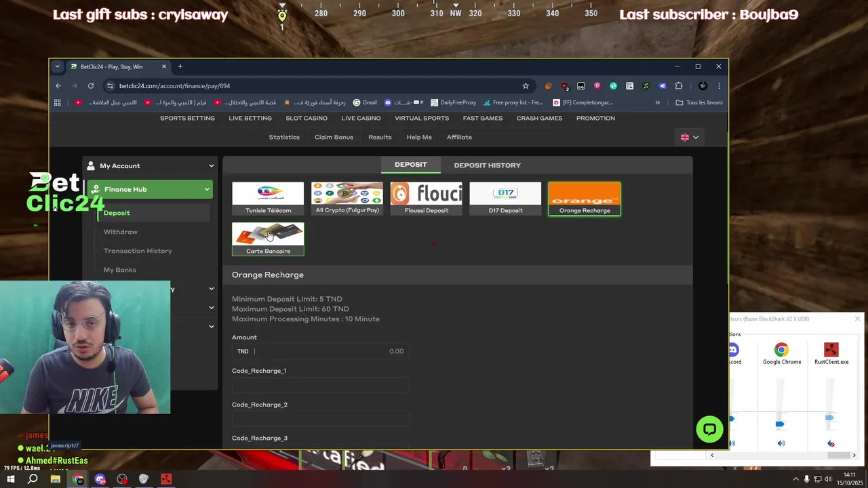Reload the betclic24 page
This screenshot has width=868, height=488.
(x=91, y=86)
